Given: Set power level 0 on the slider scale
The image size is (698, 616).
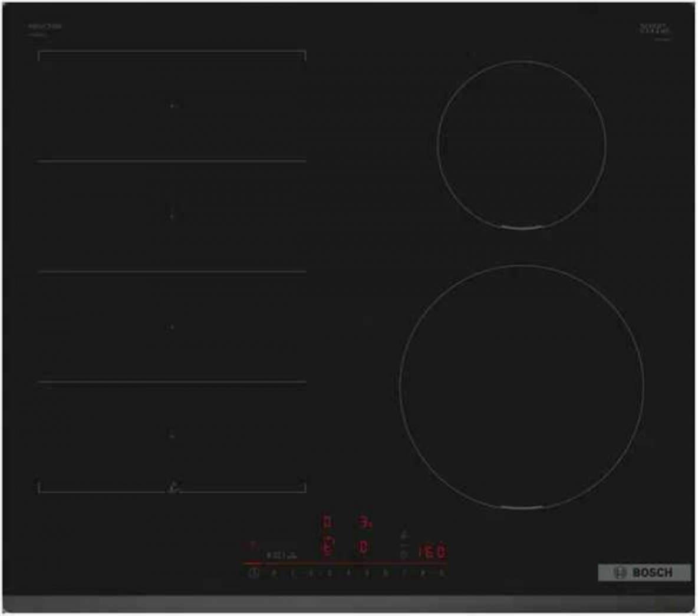Looking at the screenshot, I should (272, 572).
